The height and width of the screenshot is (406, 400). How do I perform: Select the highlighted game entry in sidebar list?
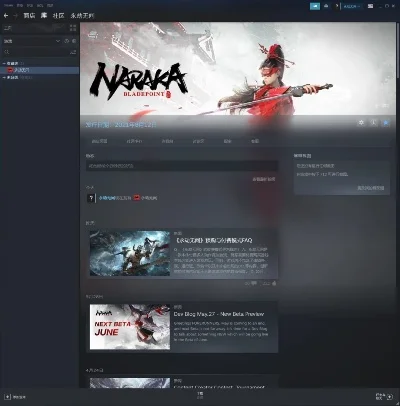point(39,70)
